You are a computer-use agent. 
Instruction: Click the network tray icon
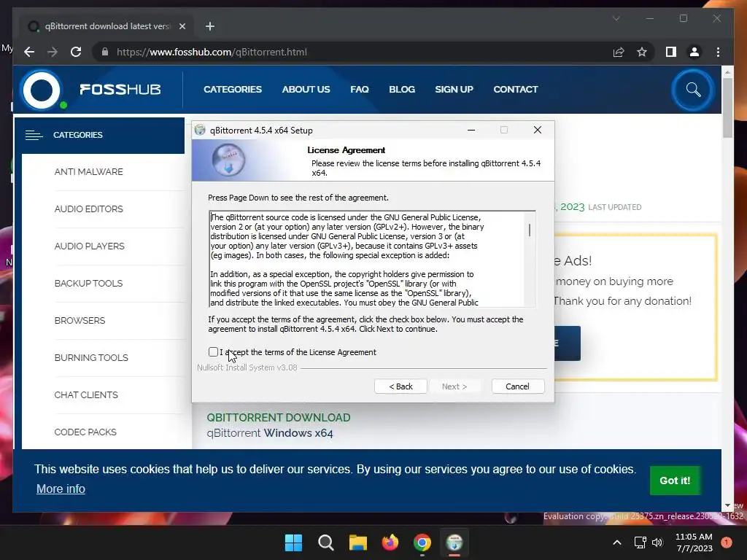point(640,542)
